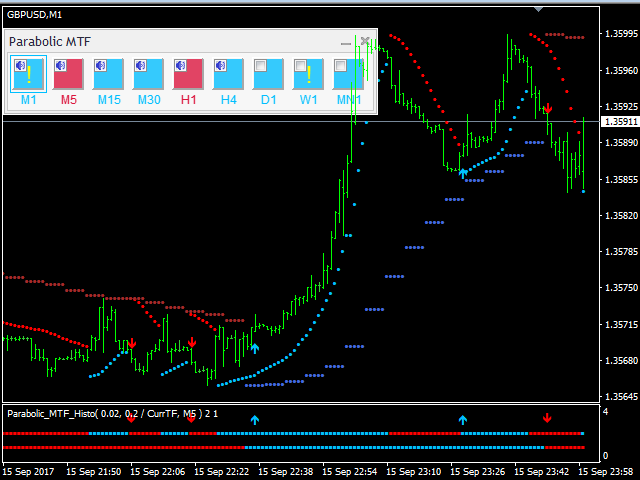Click the M15 label text

pos(109,100)
